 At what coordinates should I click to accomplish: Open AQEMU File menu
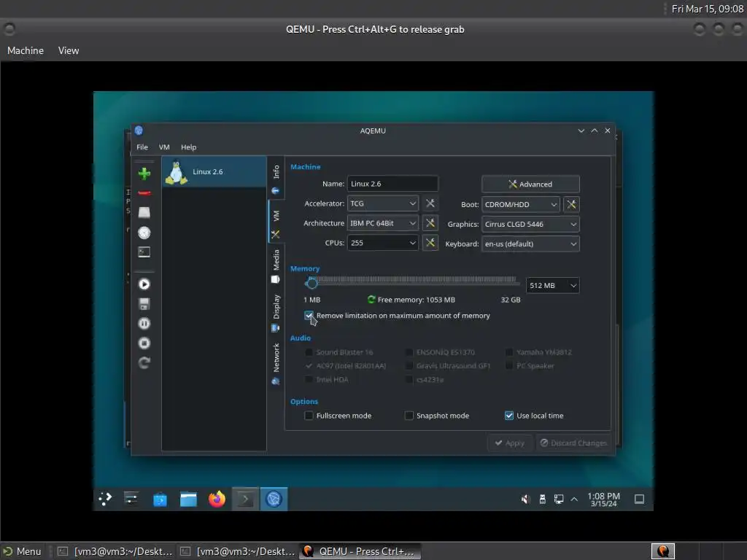point(142,147)
